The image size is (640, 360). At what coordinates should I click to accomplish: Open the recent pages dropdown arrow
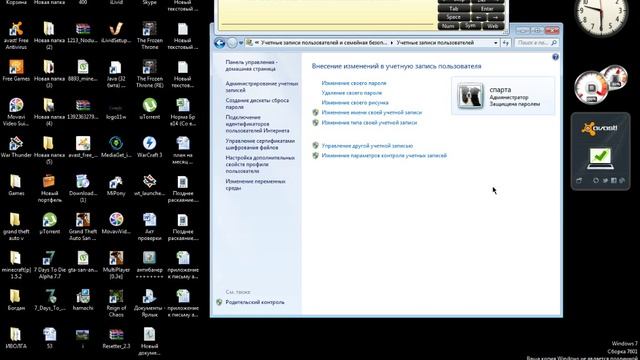(x=241, y=43)
